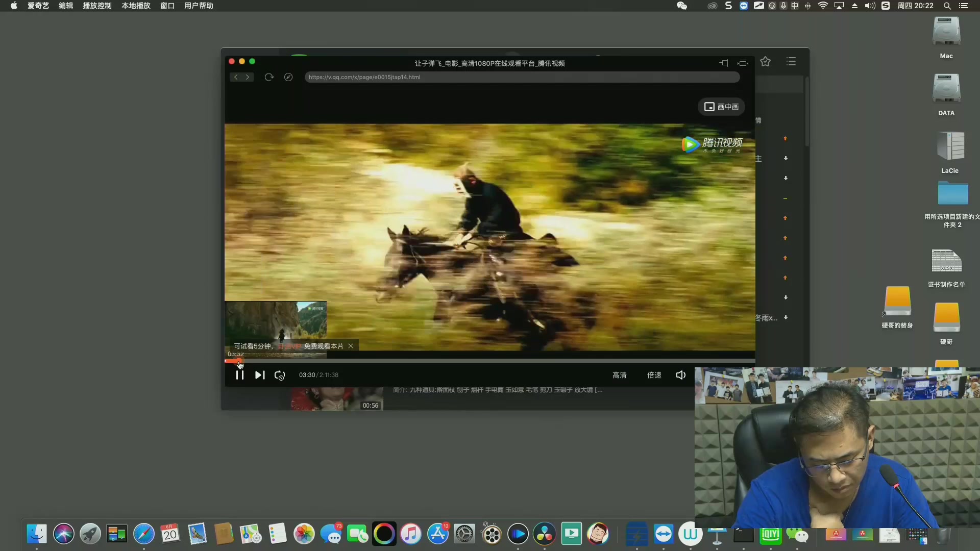Open the Maps dock icon
The height and width of the screenshot is (551, 980).
tap(251, 534)
